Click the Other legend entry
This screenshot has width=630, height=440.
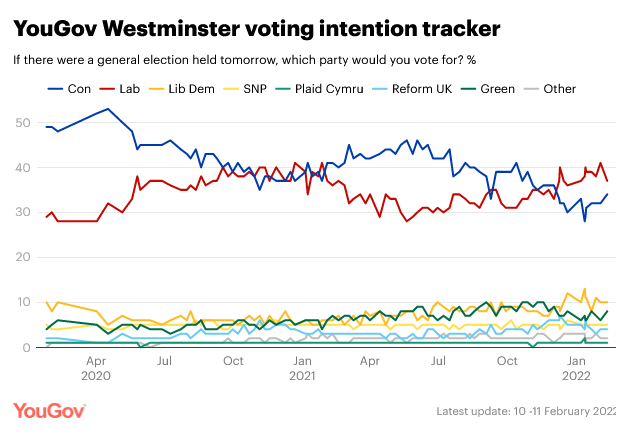tap(560, 89)
